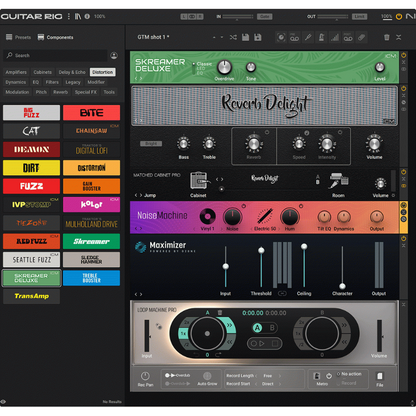Click the Room microphone icon

pyautogui.click(x=339, y=181)
